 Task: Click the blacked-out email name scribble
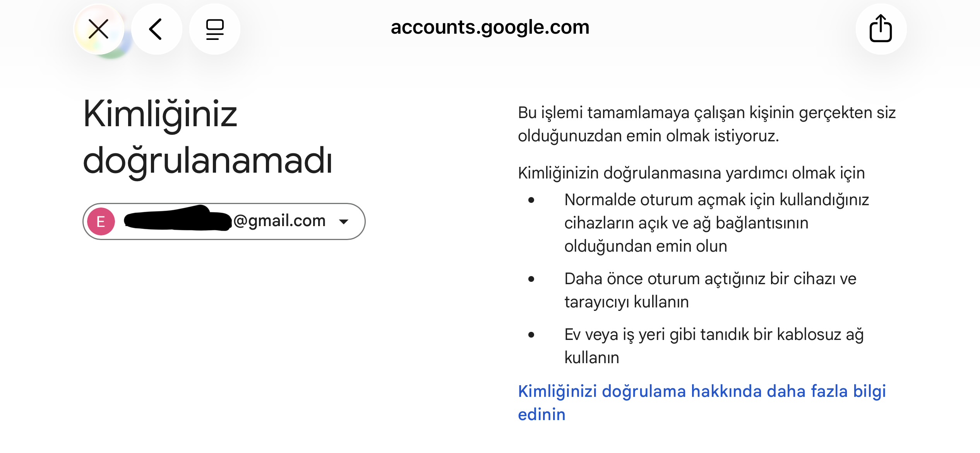click(178, 219)
